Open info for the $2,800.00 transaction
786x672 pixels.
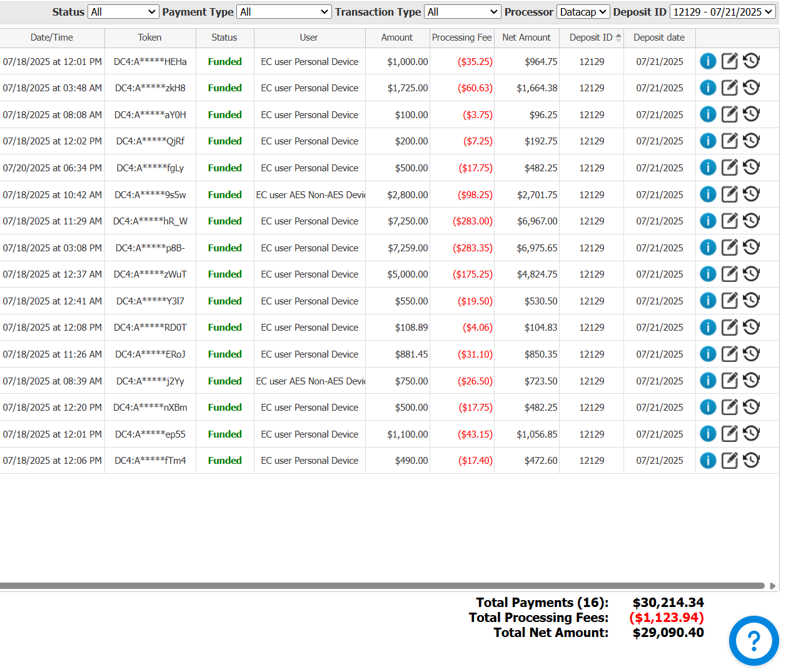click(x=707, y=194)
